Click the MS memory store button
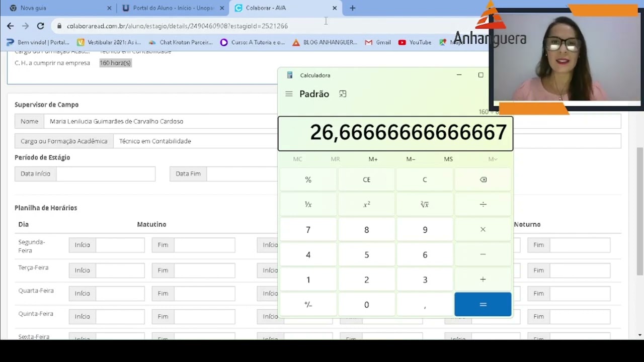Image resolution: width=644 pixels, height=362 pixels. [x=448, y=159]
